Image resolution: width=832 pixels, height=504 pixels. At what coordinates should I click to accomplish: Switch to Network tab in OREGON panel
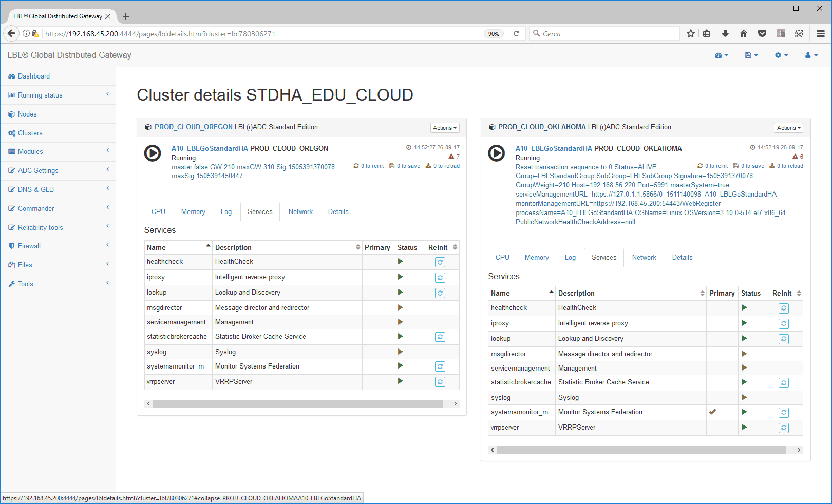coord(300,211)
